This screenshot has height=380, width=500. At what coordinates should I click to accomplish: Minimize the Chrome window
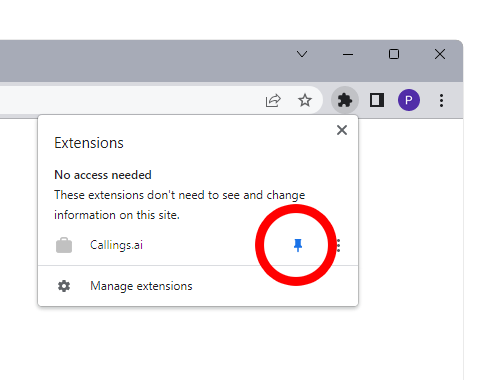coord(348,54)
